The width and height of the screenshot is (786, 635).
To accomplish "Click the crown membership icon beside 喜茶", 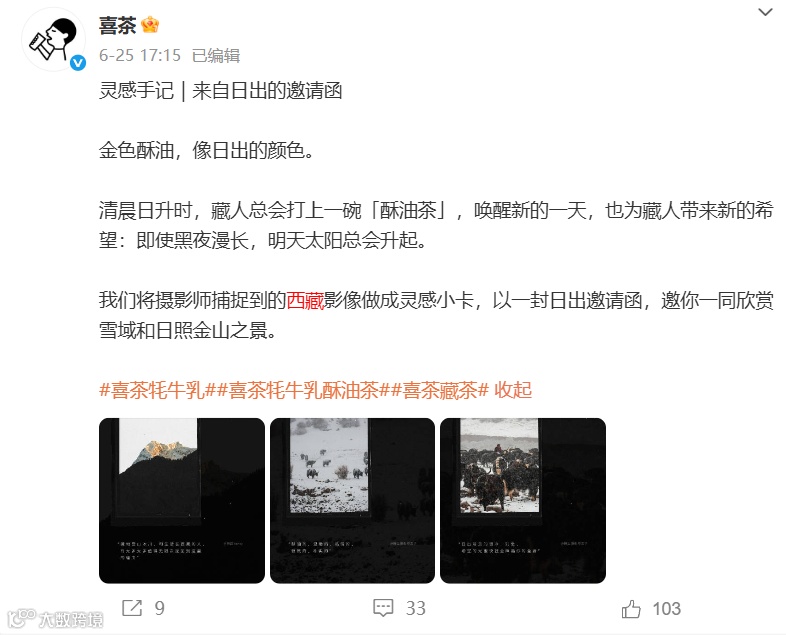I will (150, 25).
